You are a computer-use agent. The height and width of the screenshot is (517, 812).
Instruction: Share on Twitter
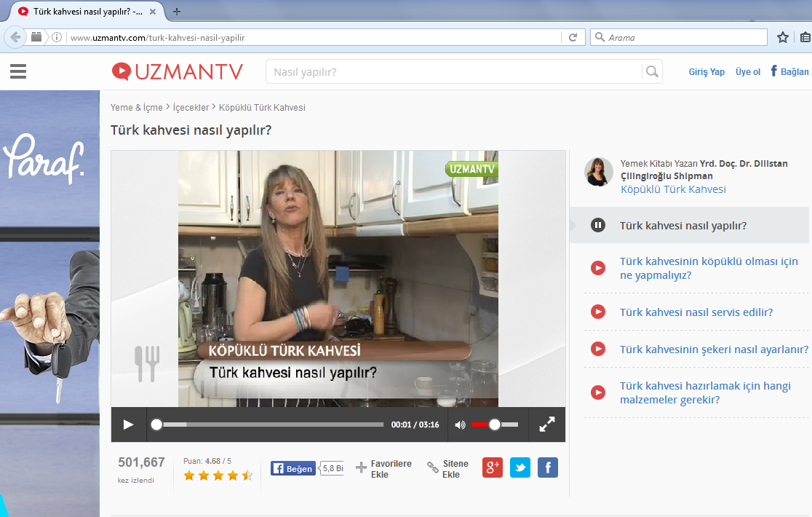[x=520, y=467]
